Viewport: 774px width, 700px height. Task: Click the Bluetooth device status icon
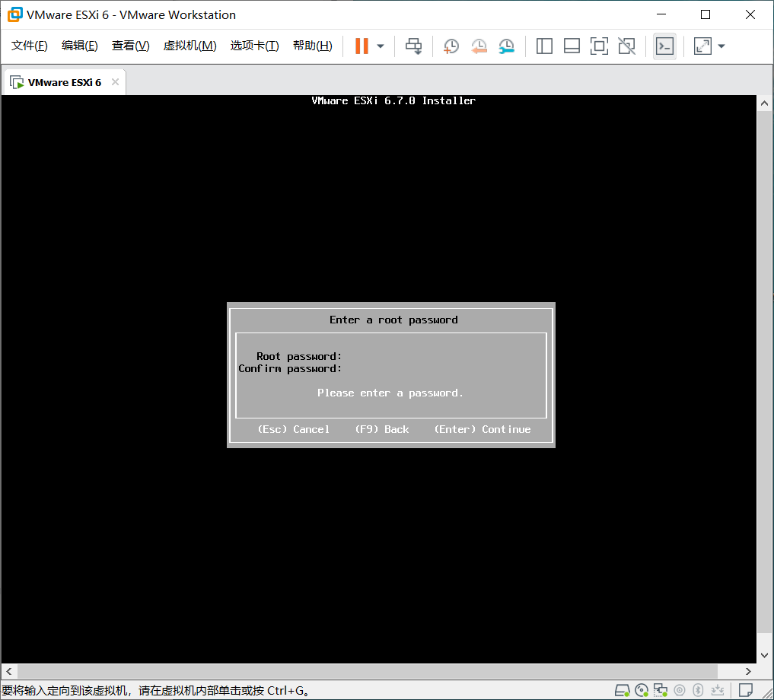click(697, 690)
